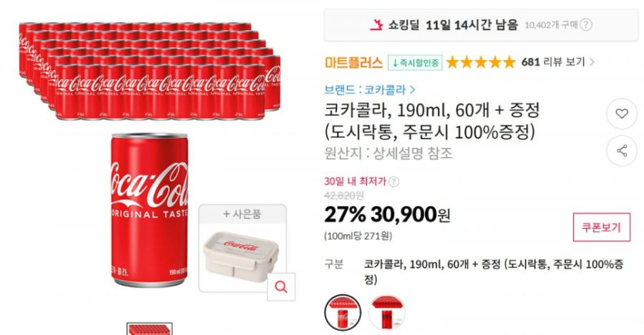Click the 쇼킹딜 logo icon

point(376,25)
